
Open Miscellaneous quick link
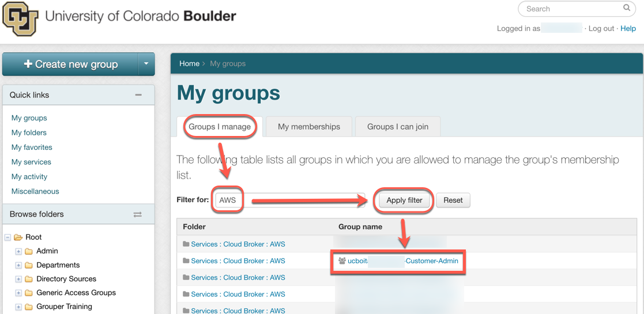(35, 191)
